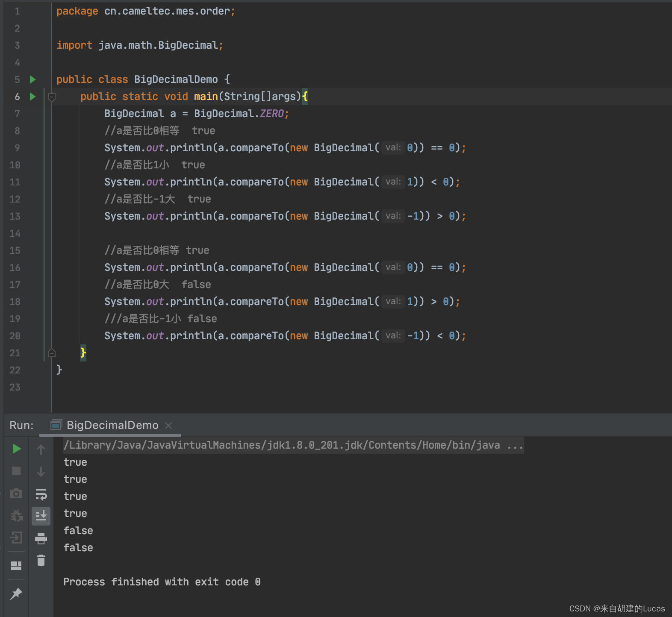
Task: Click the highlighted closing brace on line 21
Action: click(x=83, y=353)
